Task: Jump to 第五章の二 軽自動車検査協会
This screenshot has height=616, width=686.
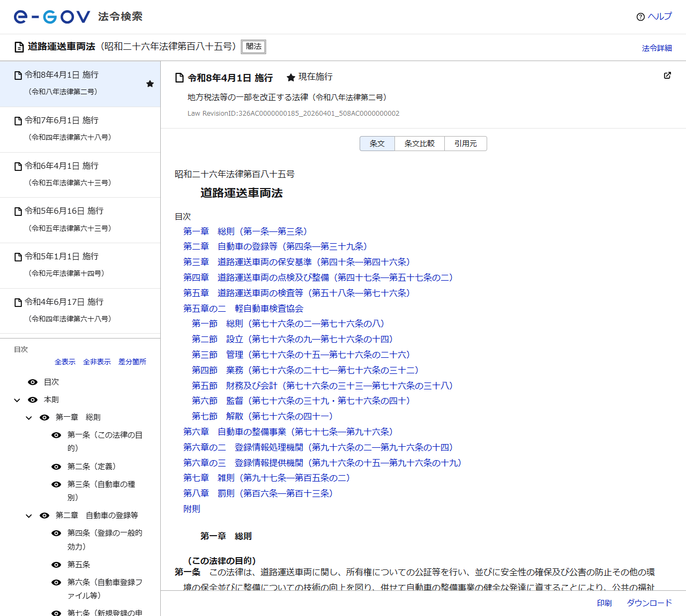Action: point(243,309)
